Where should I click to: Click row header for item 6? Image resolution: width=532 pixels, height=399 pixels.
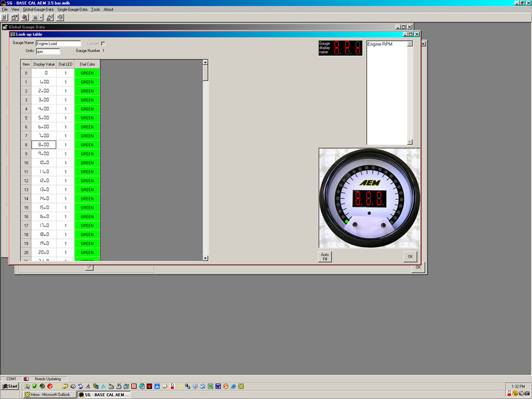[x=26, y=127]
